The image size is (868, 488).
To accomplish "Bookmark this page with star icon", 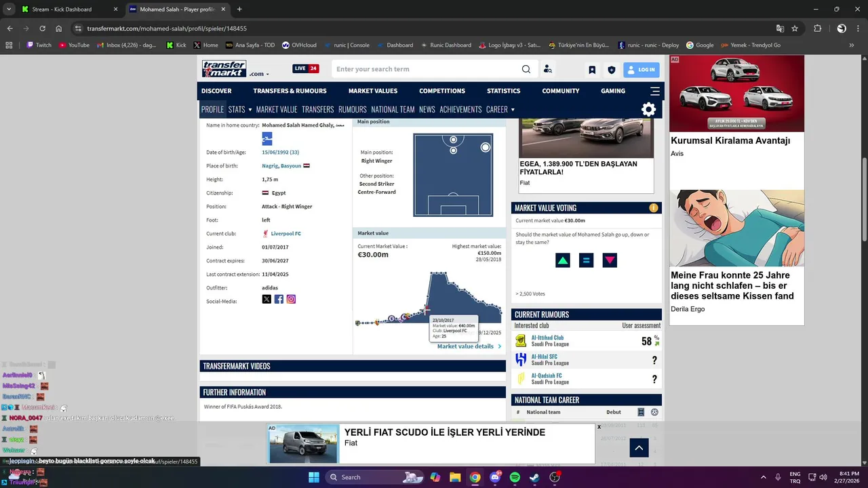I will point(795,28).
